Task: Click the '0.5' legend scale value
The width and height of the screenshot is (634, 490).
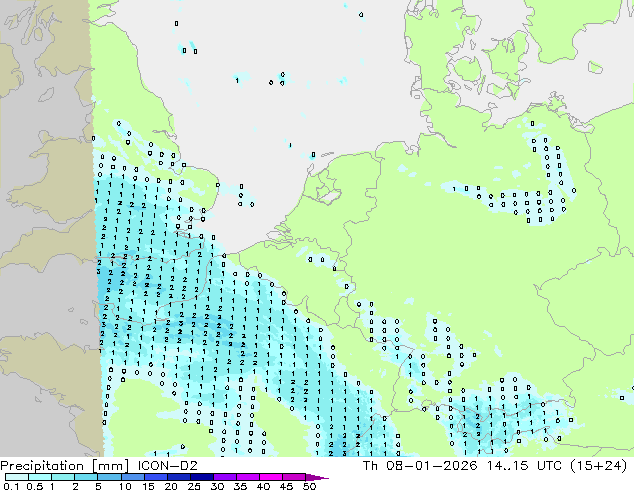Action: pos(35,486)
